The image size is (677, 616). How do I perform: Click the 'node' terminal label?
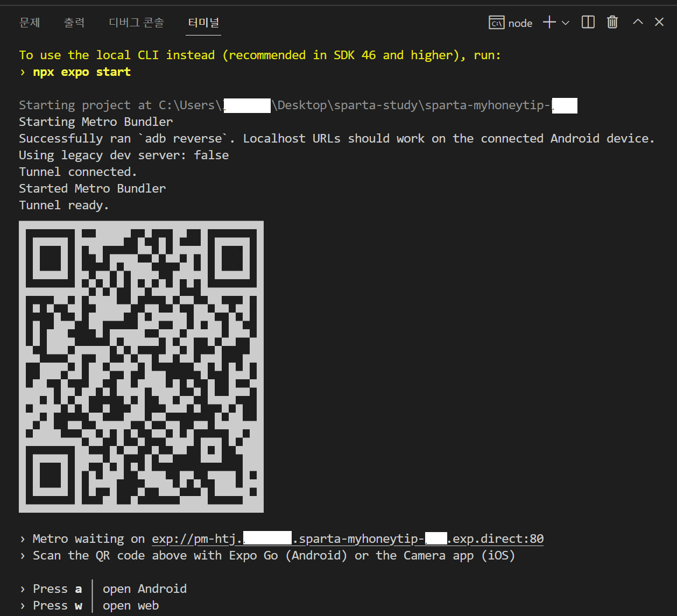pos(520,23)
